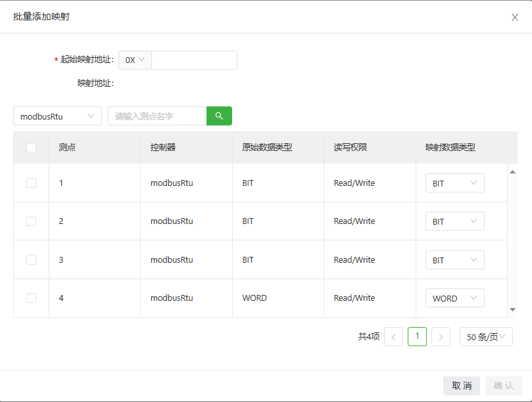Click the green search magnifier icon

[219, 116]
